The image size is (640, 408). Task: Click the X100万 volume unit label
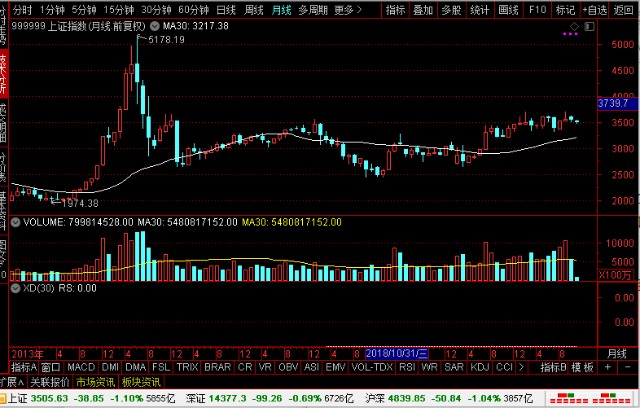point(615,275)
